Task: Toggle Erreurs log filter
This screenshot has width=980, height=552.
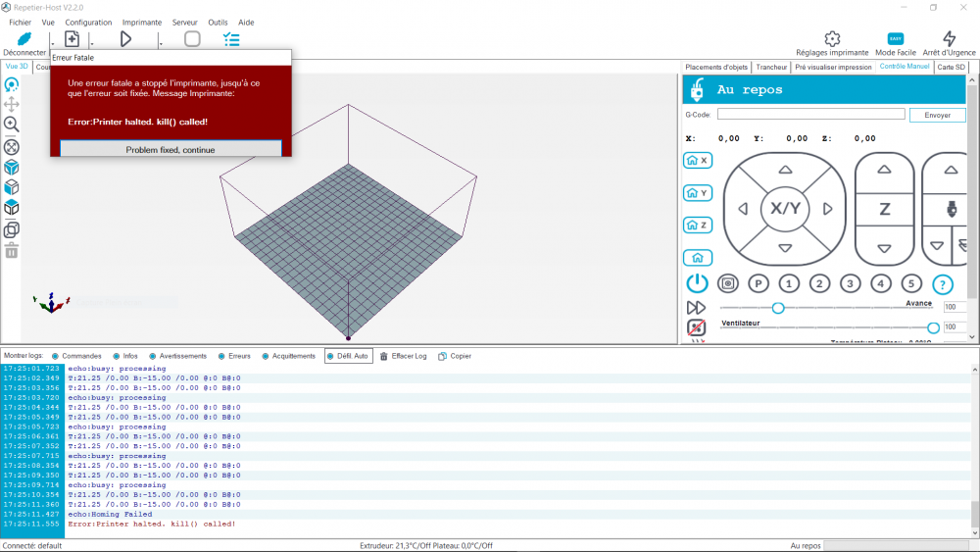Action: [x=234, y=356]
